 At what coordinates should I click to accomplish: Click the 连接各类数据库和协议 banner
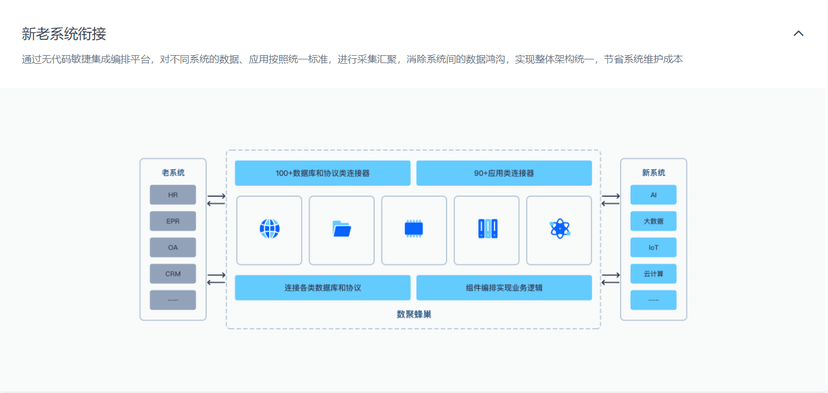pyautogui.click(x=323, y=288)
